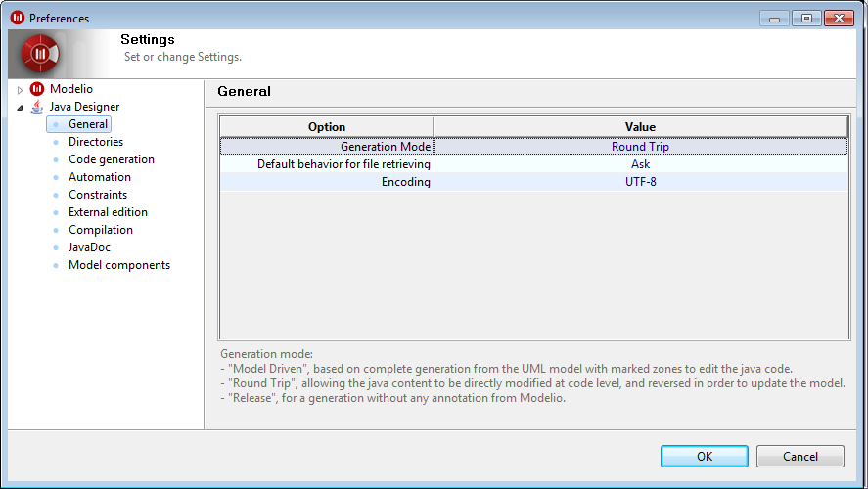
Task: Select the General preferences page
Action: (x=88, y=124)
